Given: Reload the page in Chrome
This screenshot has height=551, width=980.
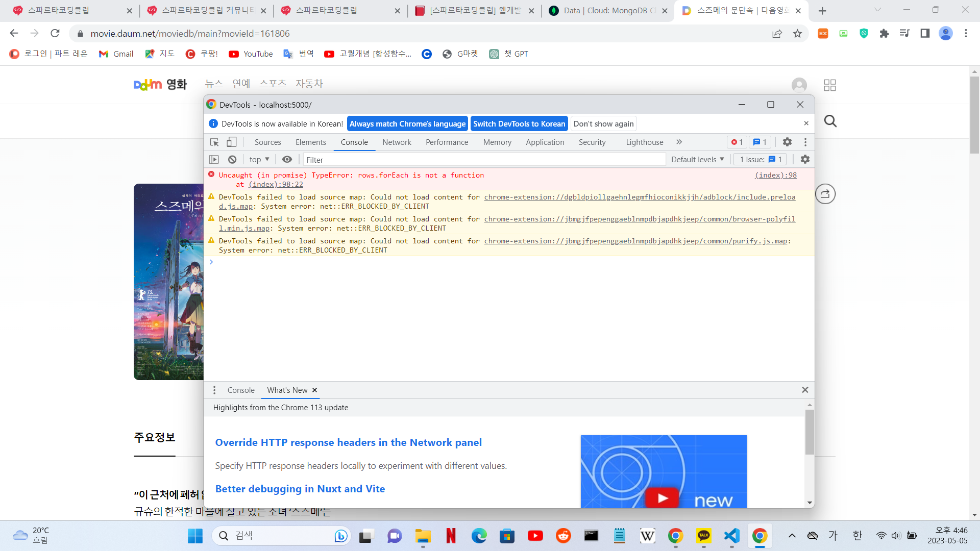Looking at the screenshot, I should (x=55, y=34).
